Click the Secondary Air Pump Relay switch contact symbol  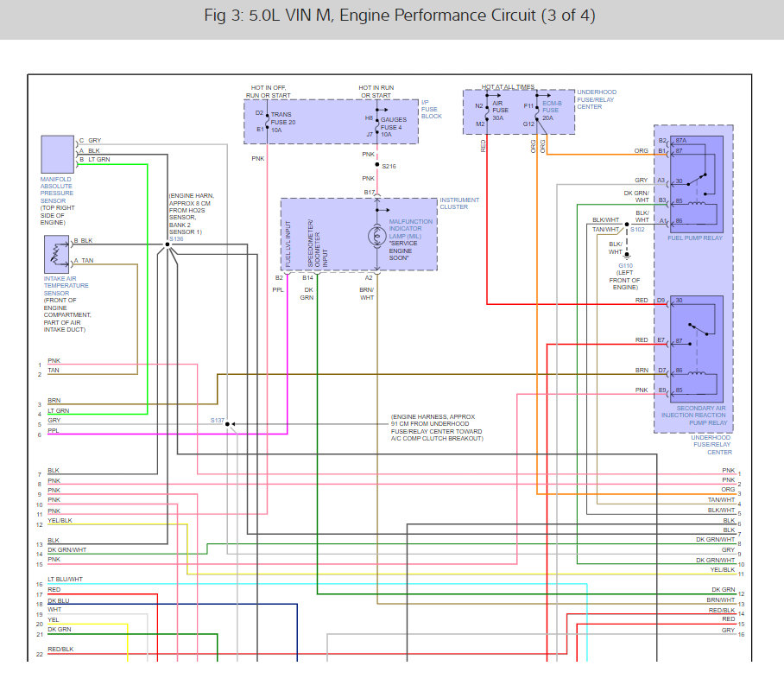[x=698, y=329]
